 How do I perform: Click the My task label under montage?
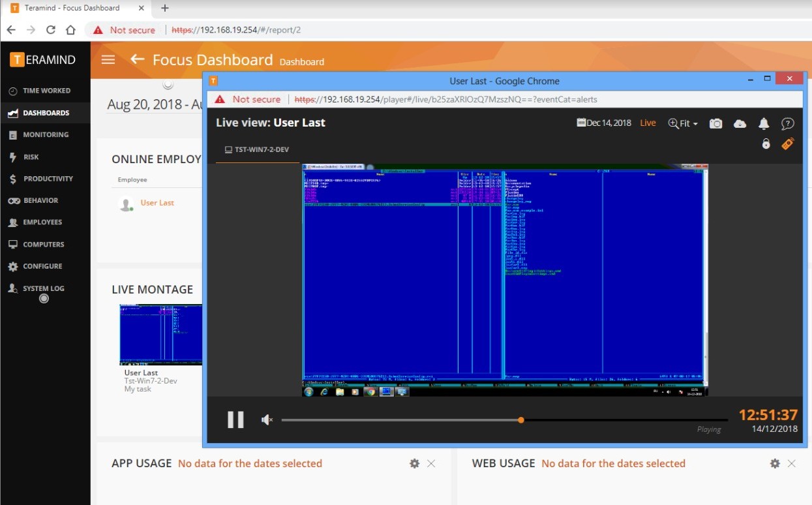[x=138, y=389]
